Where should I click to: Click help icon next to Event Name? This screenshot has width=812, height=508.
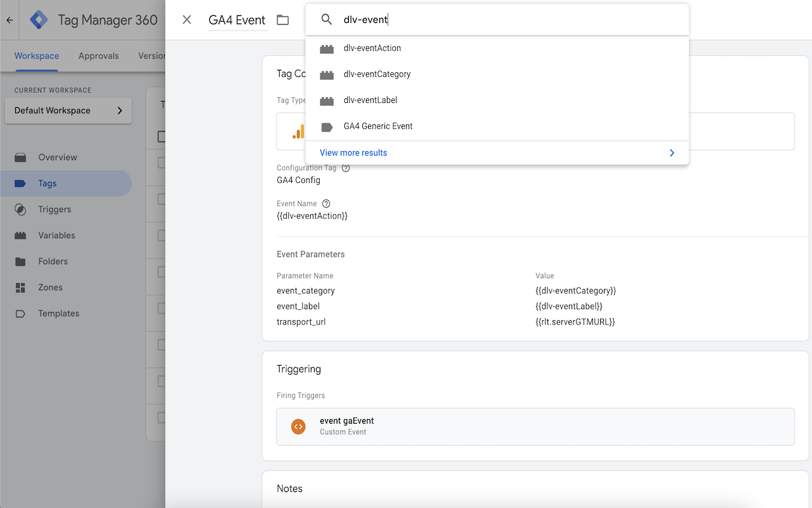point(326,204)
